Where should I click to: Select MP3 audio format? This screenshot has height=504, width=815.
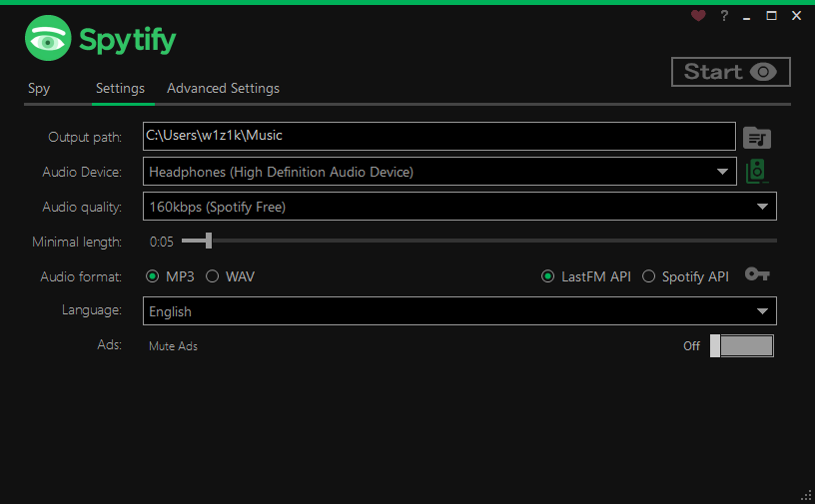pyautogui.click(x=170, y=276)
